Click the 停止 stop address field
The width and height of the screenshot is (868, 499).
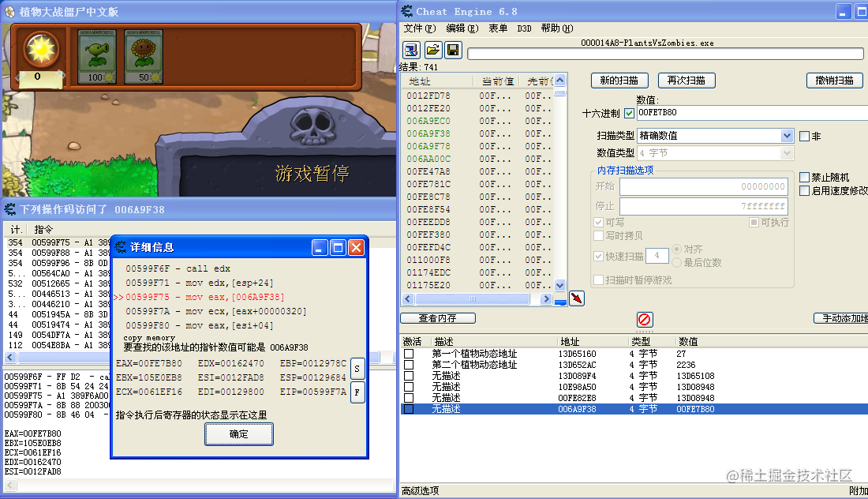(x=704, y=207)
